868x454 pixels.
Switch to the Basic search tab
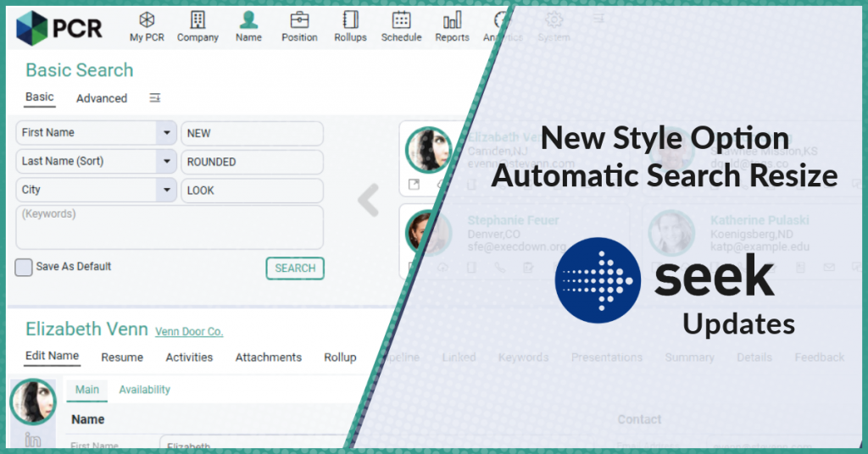pyautogui.click(x=39, y=97)
